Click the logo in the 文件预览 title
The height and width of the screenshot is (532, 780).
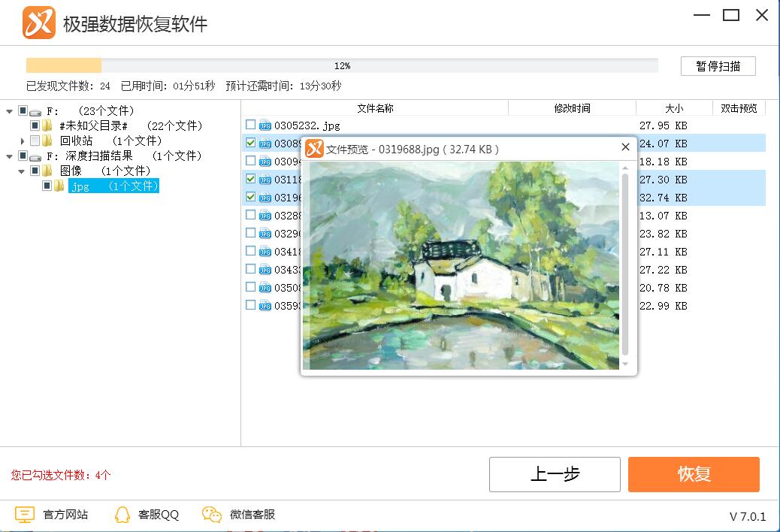pos(314,148)
